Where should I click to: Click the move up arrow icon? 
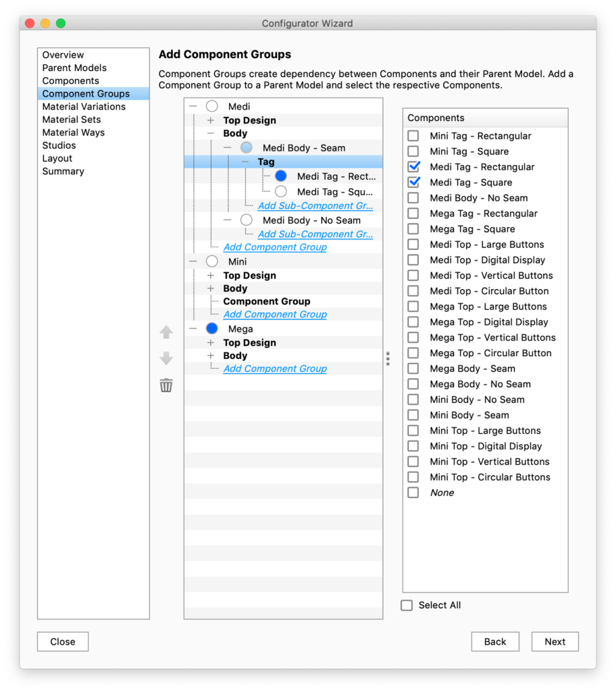(166, 332)
